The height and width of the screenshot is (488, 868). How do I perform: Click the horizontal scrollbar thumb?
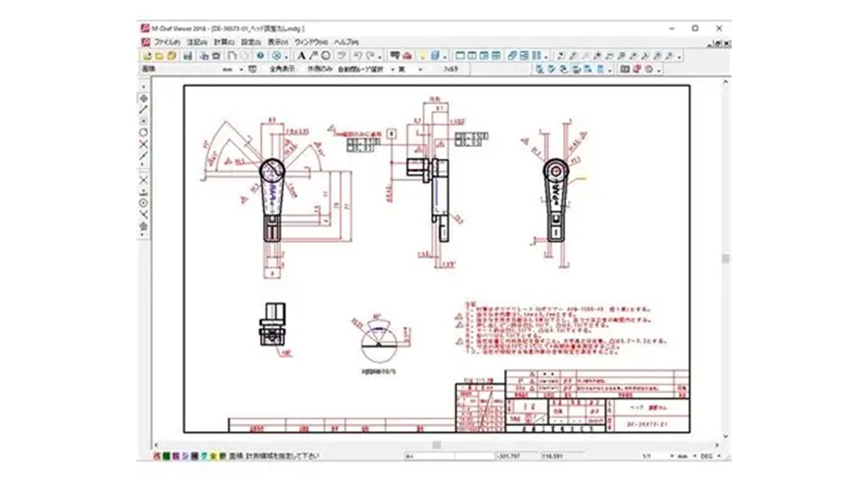(x=437, y=445)
